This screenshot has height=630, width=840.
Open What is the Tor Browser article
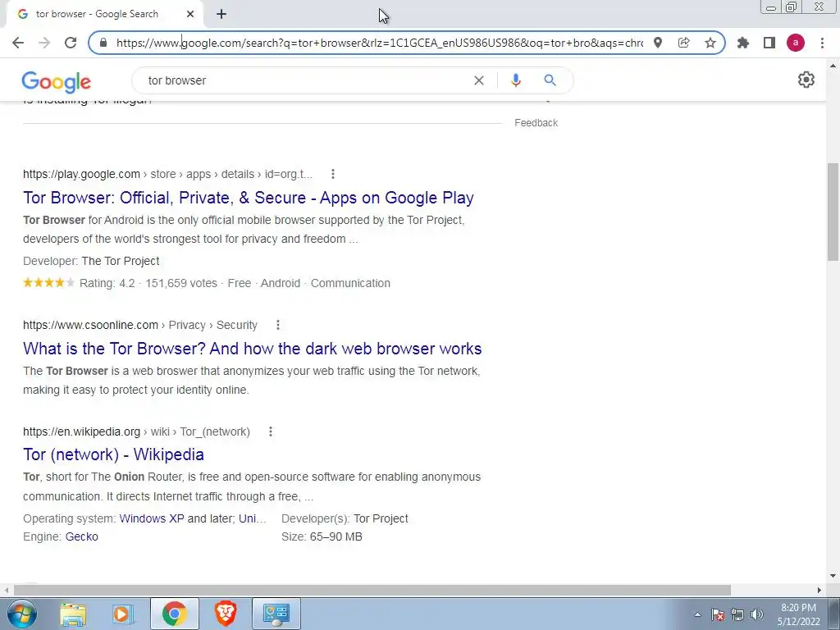pyautogui.click(x=253, y=349)
